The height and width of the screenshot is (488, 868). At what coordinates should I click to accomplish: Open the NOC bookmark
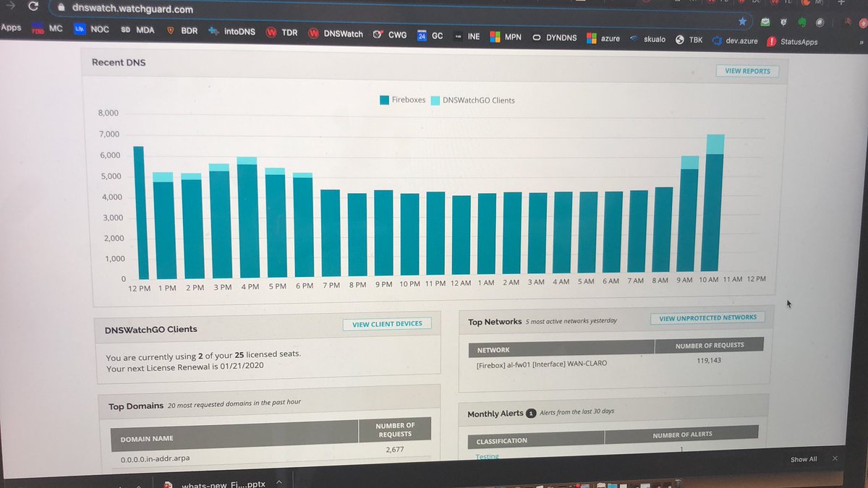92,30
